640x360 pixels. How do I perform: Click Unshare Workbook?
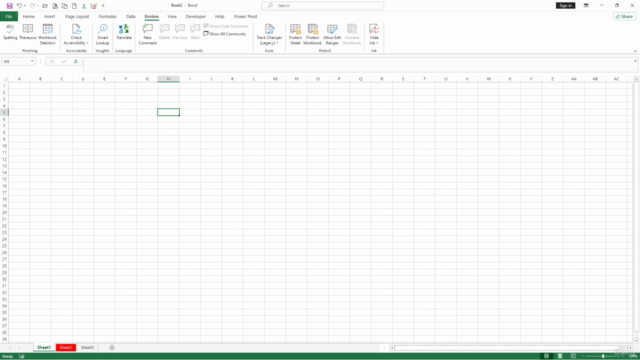pos(352,34)
